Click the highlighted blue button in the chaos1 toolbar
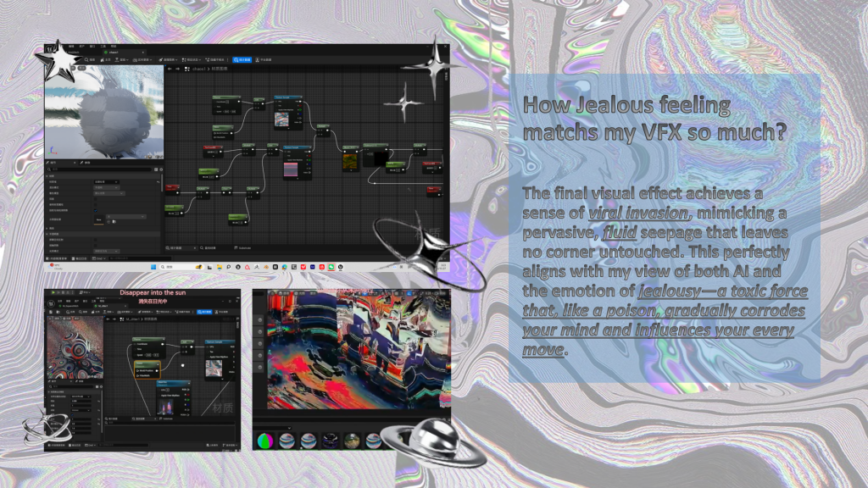This screenshot has height=488, width=868. (x=240, y=60)
